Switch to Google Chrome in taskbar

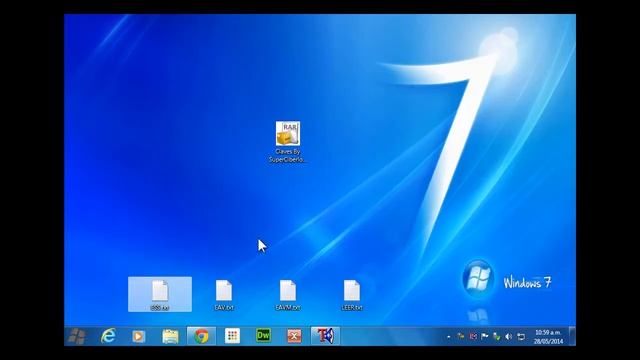[201, 336]
